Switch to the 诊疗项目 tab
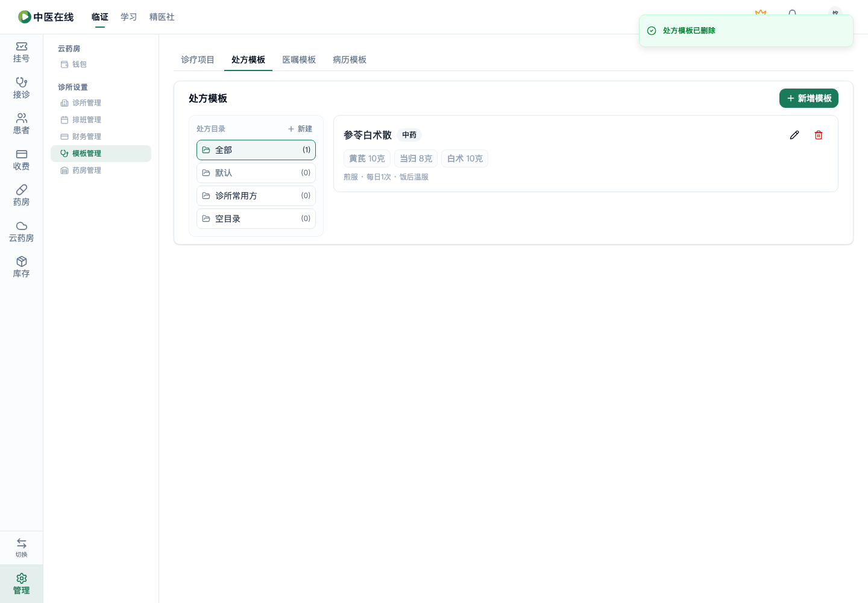Image resolution: width=868 pixels, height=603 pixels. tap(198, 60)
